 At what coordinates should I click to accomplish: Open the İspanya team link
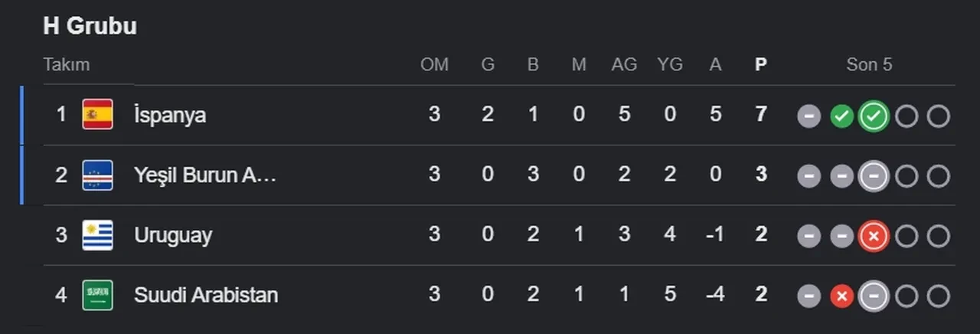pyautogui.click(x=170, y=116)
